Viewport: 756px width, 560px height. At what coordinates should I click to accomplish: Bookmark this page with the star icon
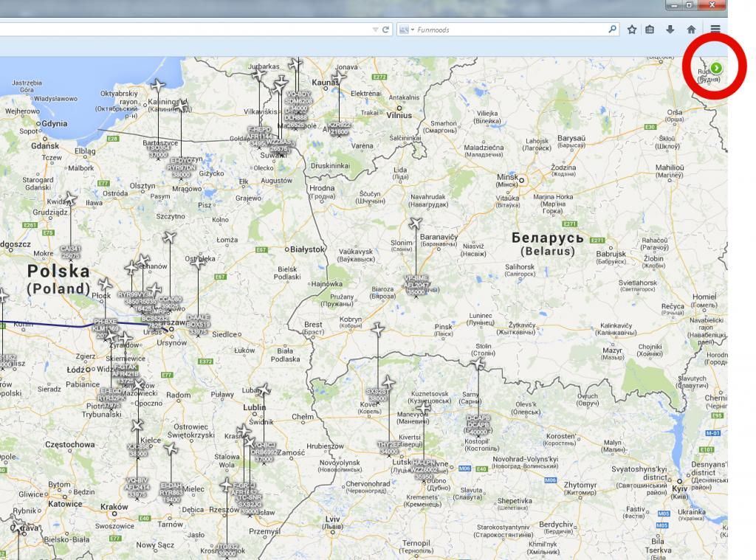pyautogui.click(x=633, y=30)
